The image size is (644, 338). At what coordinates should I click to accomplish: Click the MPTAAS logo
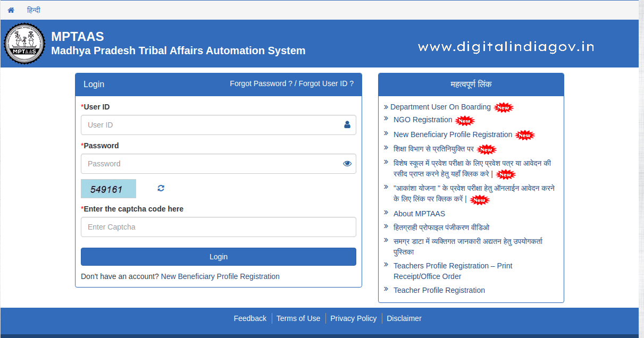pyautogui.click(x=24, y=44)
